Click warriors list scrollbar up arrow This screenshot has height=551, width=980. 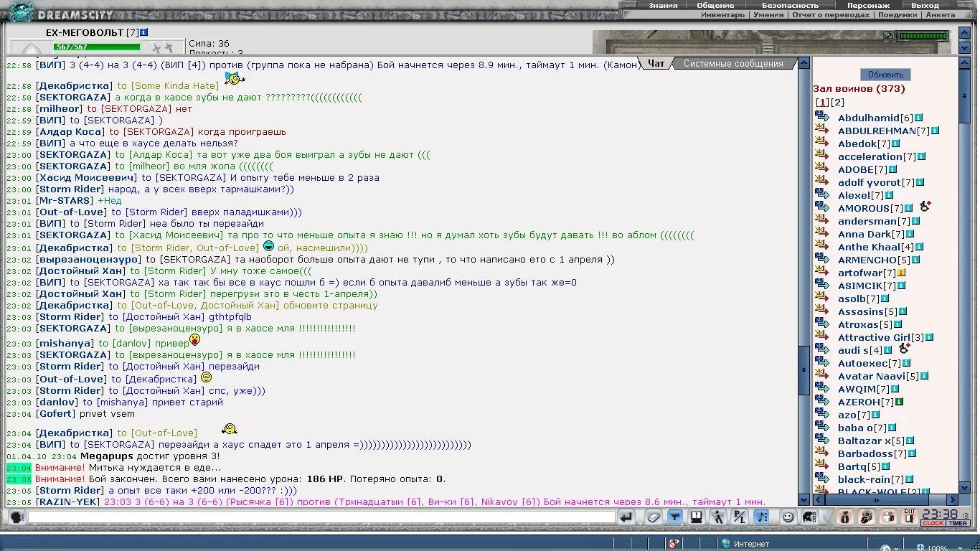[x=965, y=64]
